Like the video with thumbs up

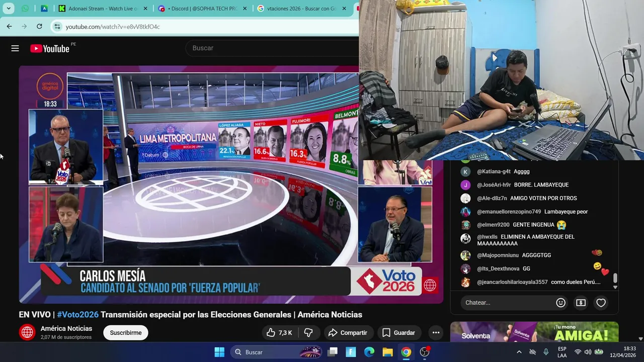click(x=279, y=333)
